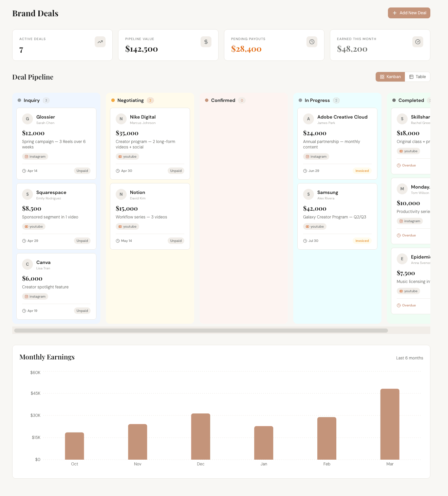Expand the Negotiating column count badge

[x=150, y=100]
